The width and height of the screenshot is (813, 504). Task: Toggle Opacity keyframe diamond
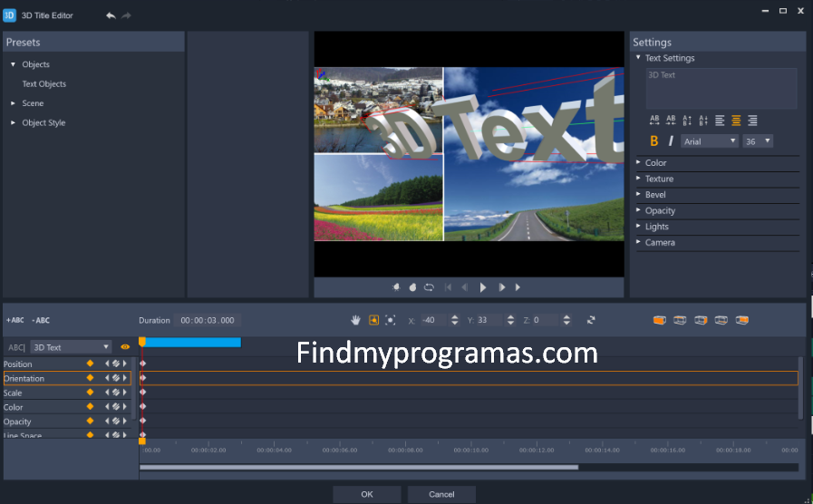click(x=91, y=421)
